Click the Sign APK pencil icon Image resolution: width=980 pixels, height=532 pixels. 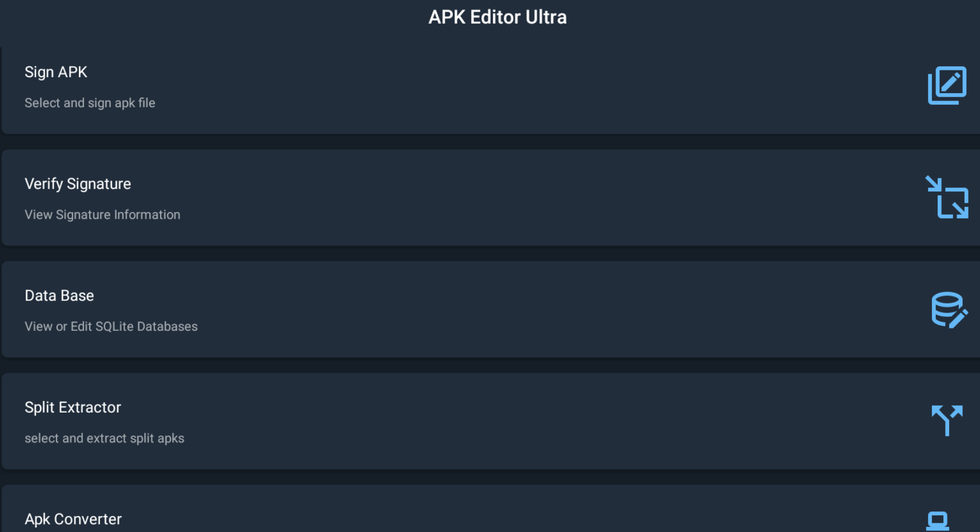947,86
